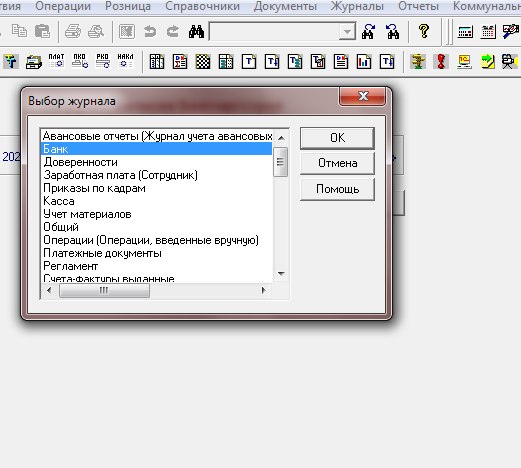This screenshot has width=521, height=468.
Task: Open the Документы menu
Action: [285, 6]
